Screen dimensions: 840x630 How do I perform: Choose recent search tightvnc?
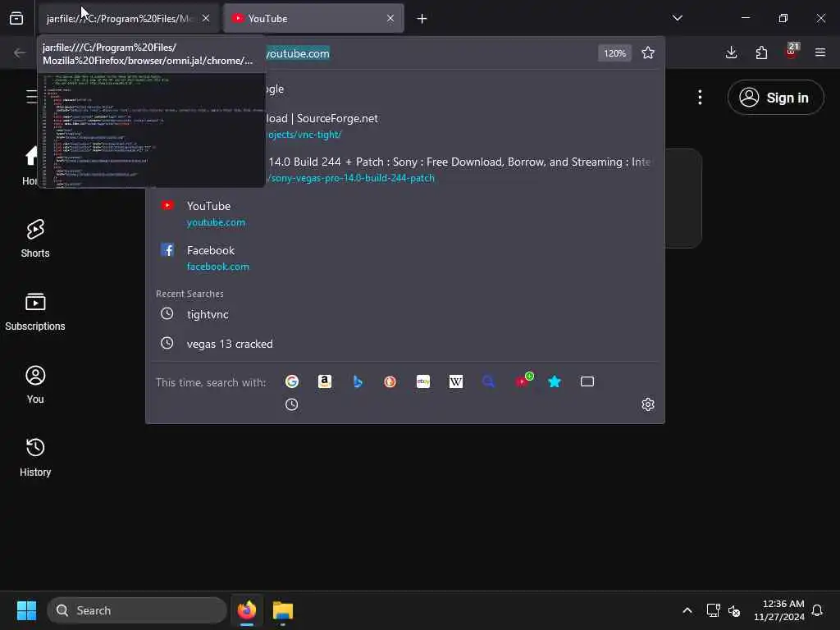(405, 314)
